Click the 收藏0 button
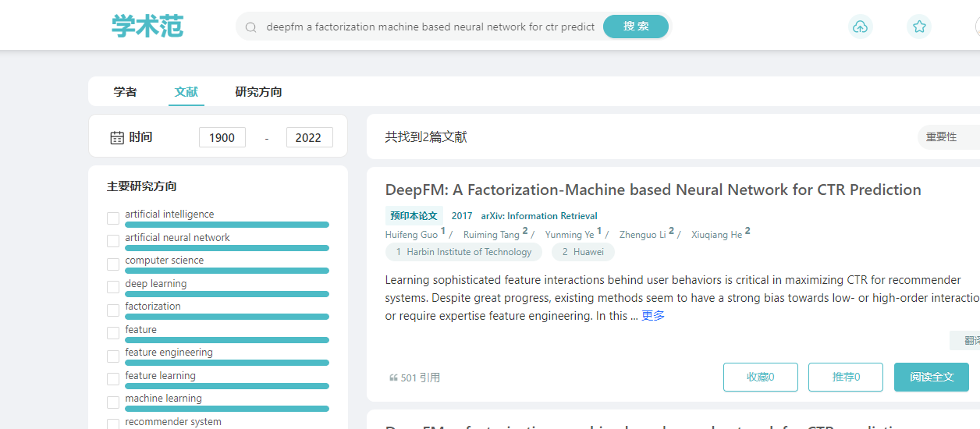Viewport: 980px width, 429px height. pyautogui.click(x=761, y=377)
